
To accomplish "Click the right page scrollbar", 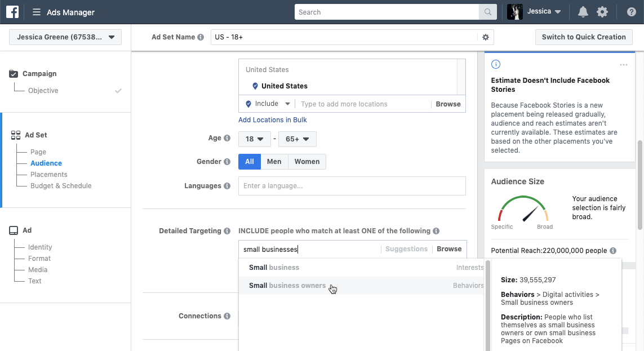I will (x=640, y=185).
